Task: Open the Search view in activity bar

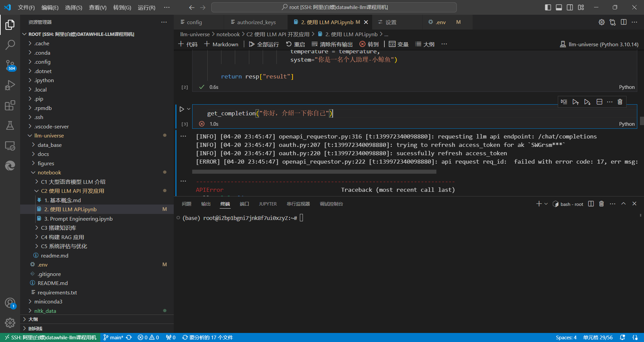Action: (10, 45)
